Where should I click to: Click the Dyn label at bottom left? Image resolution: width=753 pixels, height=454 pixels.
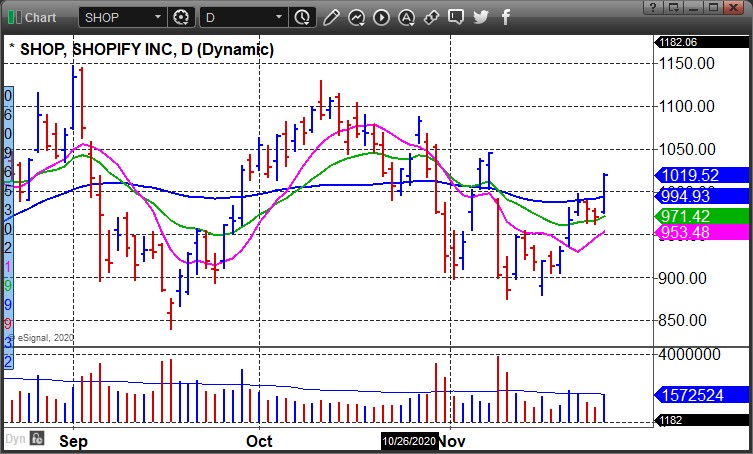[x=15, y=439]
